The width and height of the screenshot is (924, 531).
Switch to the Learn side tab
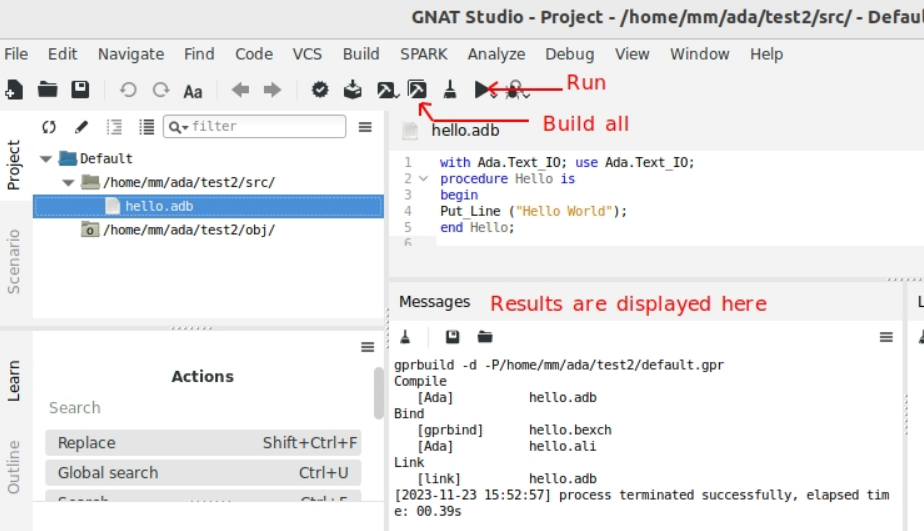[14, 381]
